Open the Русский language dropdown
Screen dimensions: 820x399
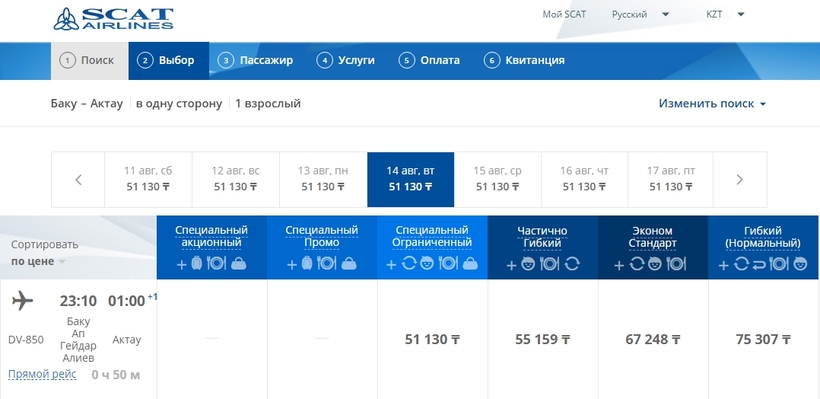pos(640,15)
